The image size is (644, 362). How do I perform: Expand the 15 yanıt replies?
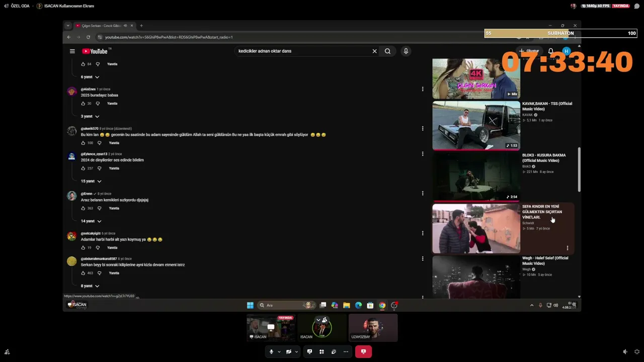91,181
